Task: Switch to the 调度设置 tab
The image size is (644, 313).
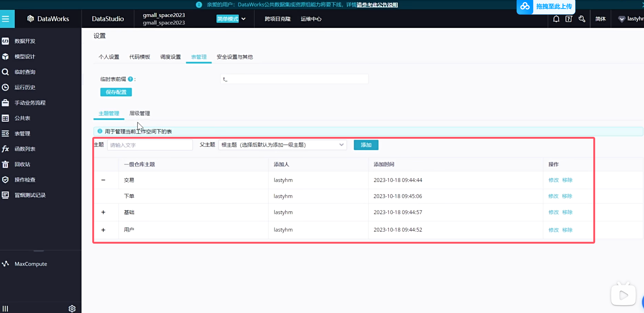Action: tap(171, 57)
